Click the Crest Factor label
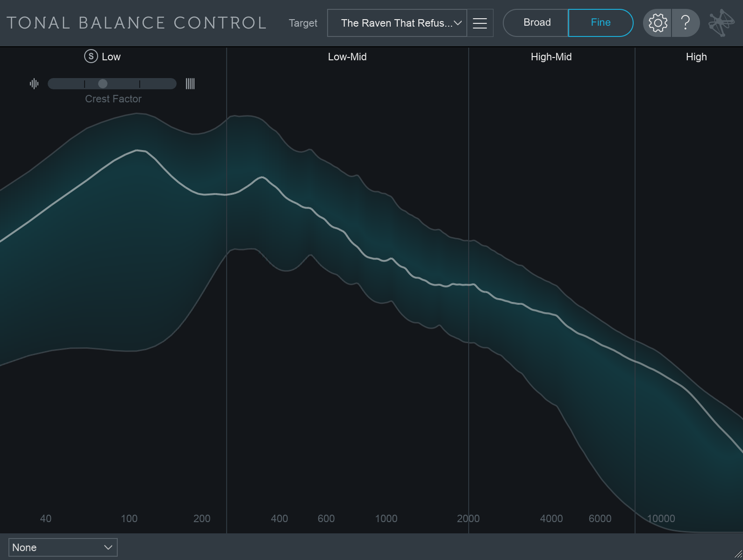The height and width of the screenshot is (560, 743). pos(113,99)
